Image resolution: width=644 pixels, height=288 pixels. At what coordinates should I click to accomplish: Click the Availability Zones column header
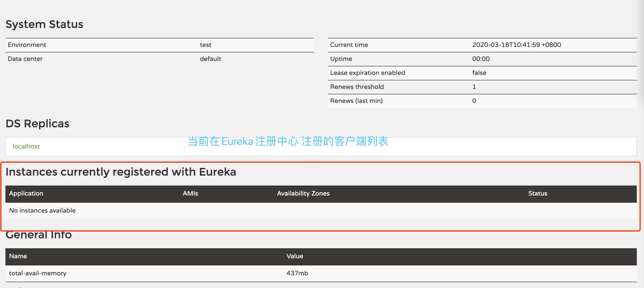click(303, 193)
